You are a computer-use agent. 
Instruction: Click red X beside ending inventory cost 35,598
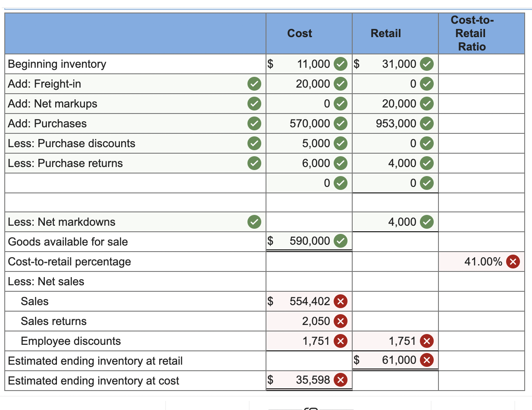point(341,380)
